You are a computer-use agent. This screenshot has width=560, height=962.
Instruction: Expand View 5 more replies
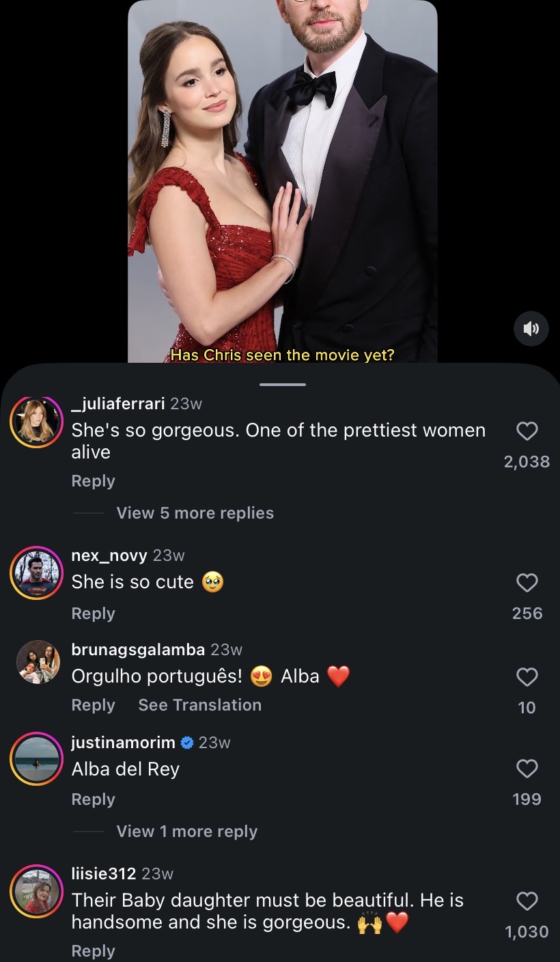195,513
